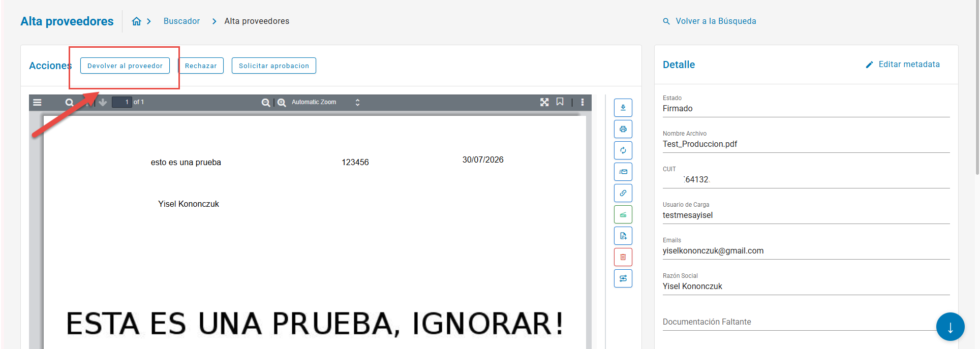Download the document
980x349 pixels.
pos(623,108)
